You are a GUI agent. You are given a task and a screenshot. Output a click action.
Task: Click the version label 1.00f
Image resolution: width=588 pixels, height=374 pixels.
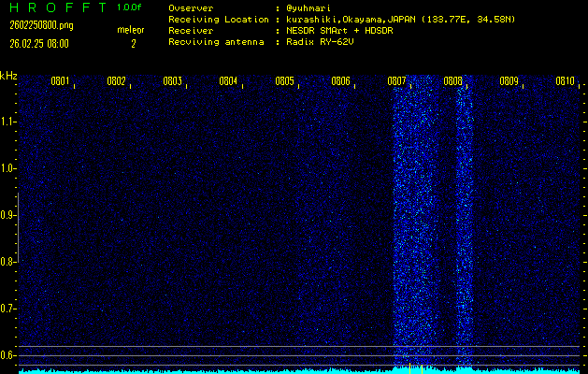(129, 7)
